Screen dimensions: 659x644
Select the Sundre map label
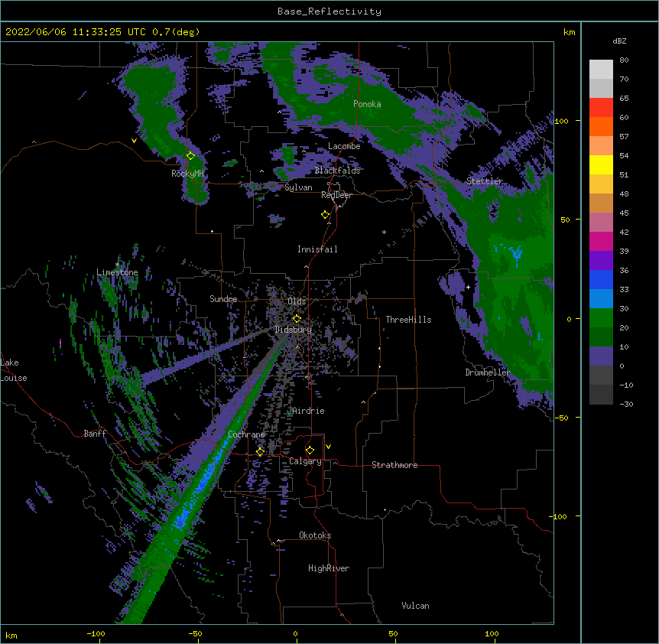click(223, 299)
